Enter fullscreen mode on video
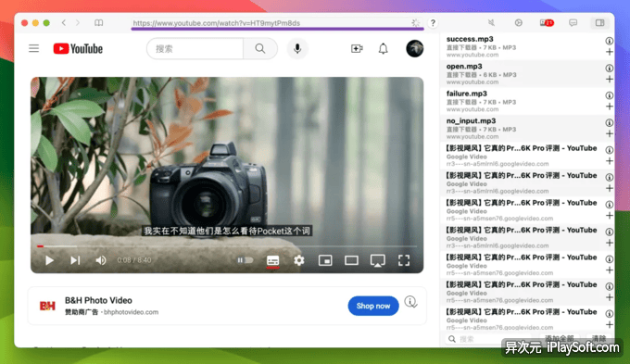Viewport: 630px width, 364px height. pyautogui.click(x=404, y=260)
